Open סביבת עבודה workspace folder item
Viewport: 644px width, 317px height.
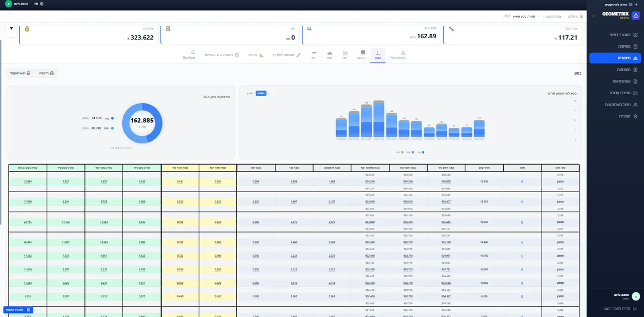pos(615,93)
